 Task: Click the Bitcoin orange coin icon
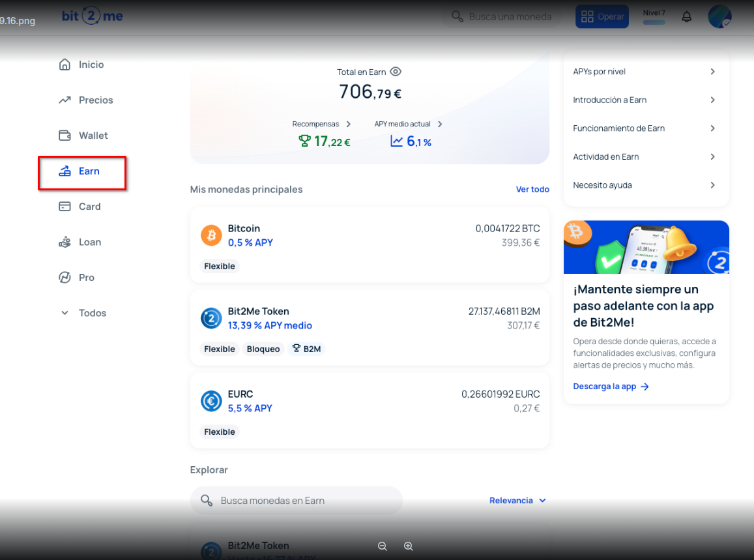click(211, 235)
